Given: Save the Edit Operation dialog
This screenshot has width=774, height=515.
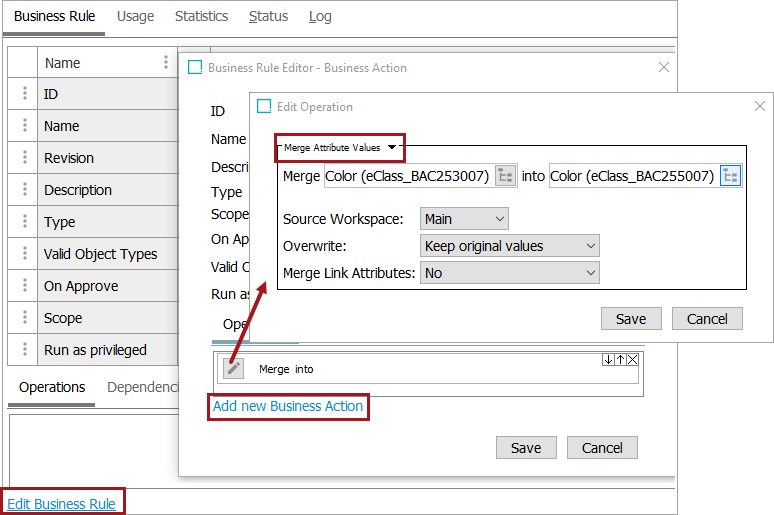Looking at the screenshot, I should pos(631,318).
